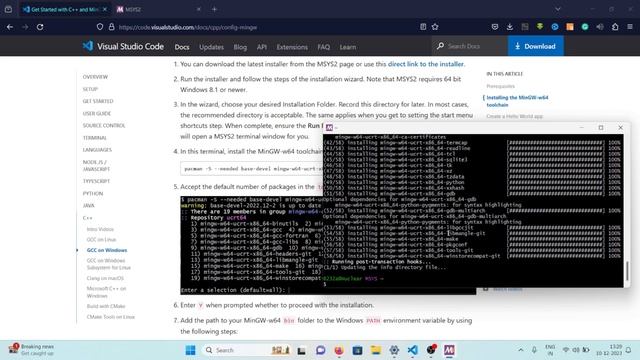Click the blue Download button
The height and width of the screenshot is (360, 640).
tap(536, 46)
